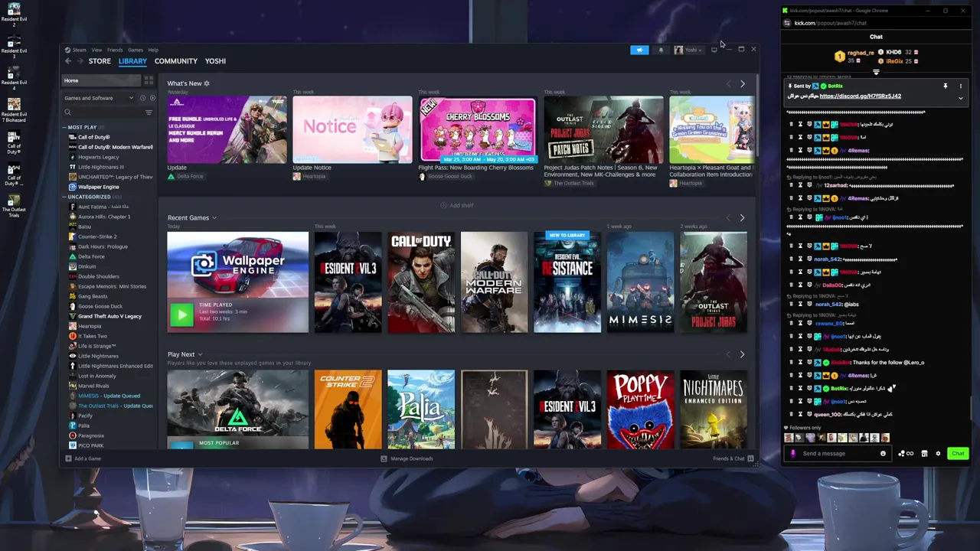This screenshot has height=551, width=980.
Task: Open Cherry Blossoms Flight Pass news
Action: click(478, 130)
